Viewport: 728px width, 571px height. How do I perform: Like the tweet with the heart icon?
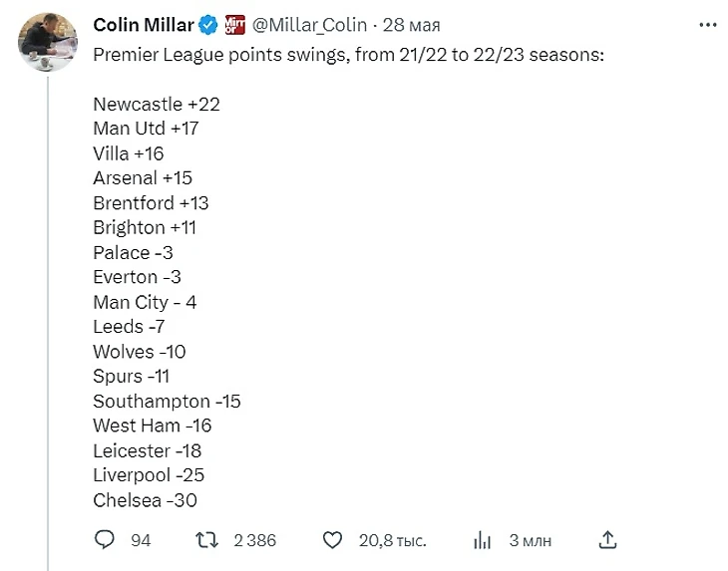tap(333, 540)
